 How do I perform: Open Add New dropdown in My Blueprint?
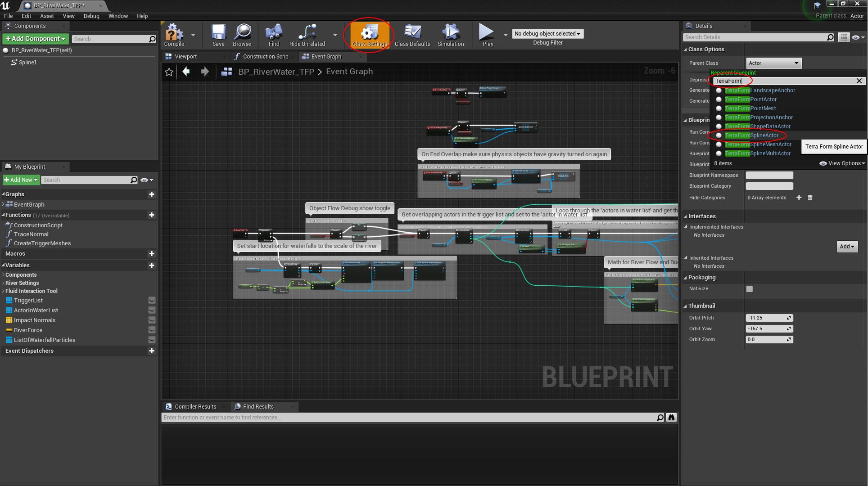tap(21, 180)
